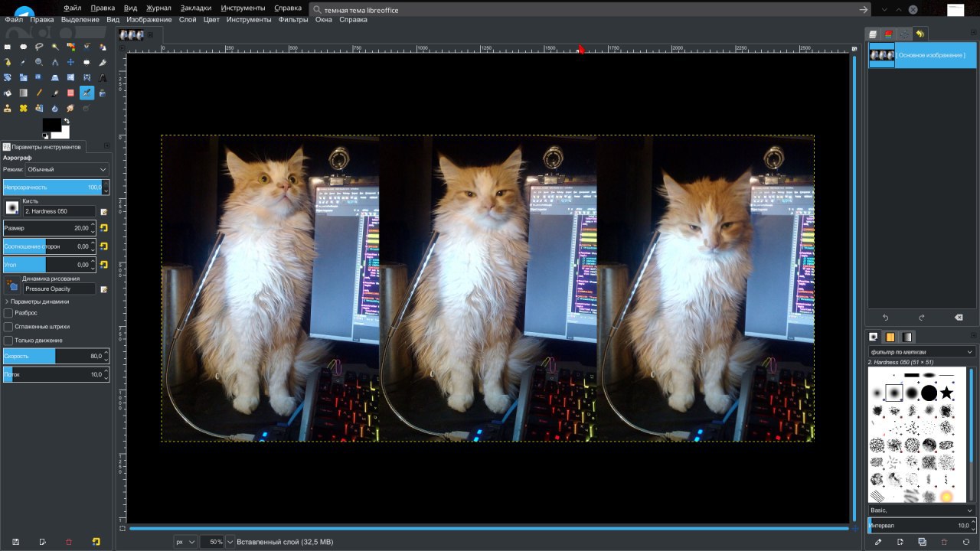Viewport: 980px width, 551px height.
Task: Open the Режим mode dropdown
Action: click(x=67, y=169)
